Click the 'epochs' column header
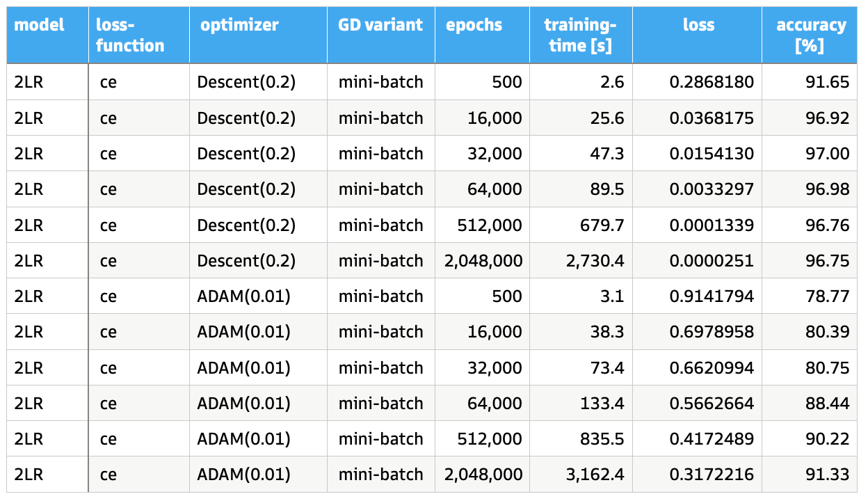Screen dimensions: 868x501 (x=474, y=26)
